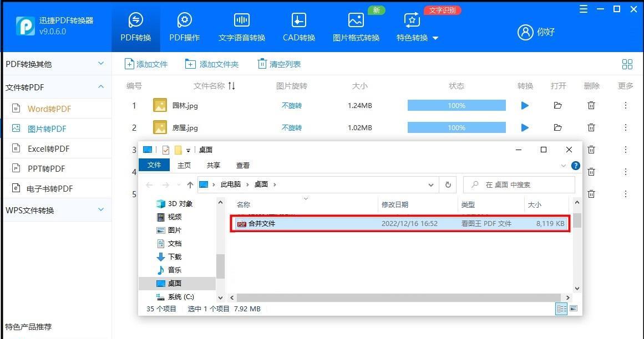This screenshot has width=644, height=339.
Task: Select 系统 (C:) drive in the navigation pane
Action: 175,296
